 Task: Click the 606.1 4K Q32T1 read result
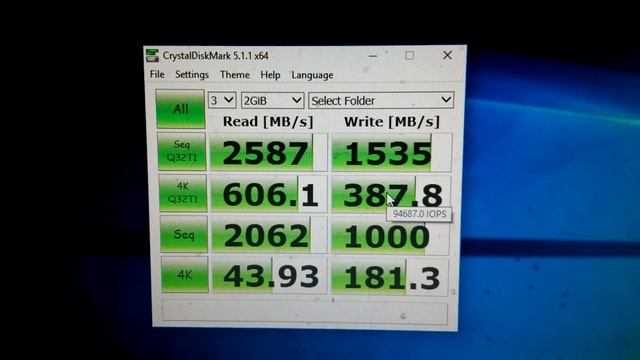(269, 194)
